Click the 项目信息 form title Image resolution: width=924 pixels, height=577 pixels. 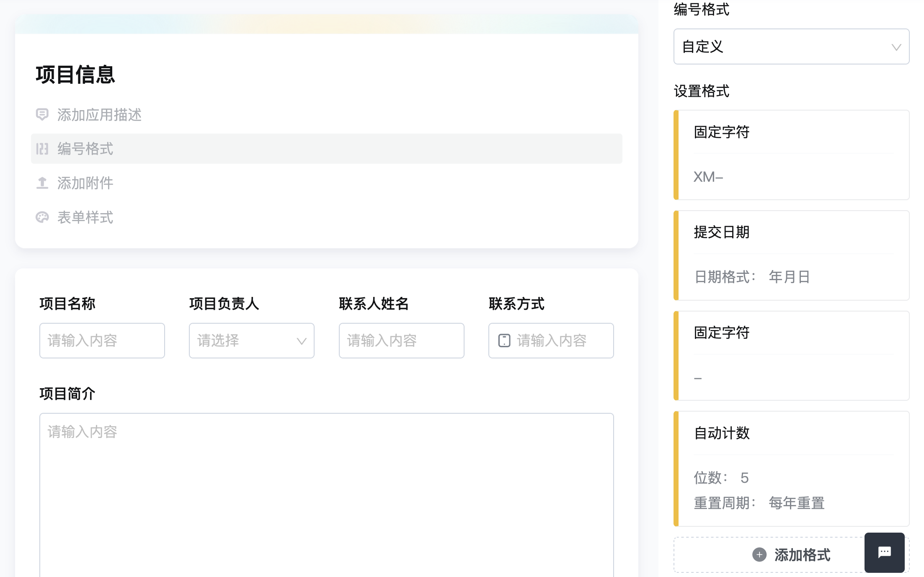coord(75,75)
